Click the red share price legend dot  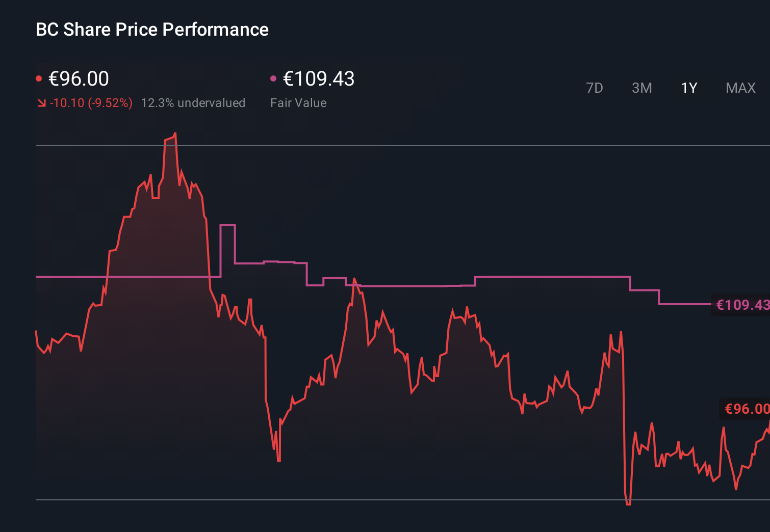click(x=40, y=78)
